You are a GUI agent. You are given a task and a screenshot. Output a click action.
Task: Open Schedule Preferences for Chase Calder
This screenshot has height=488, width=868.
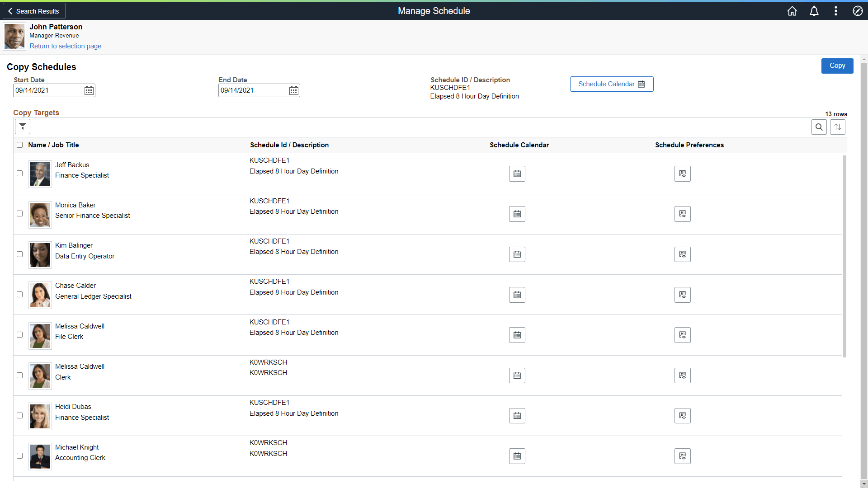click(682, 295)
